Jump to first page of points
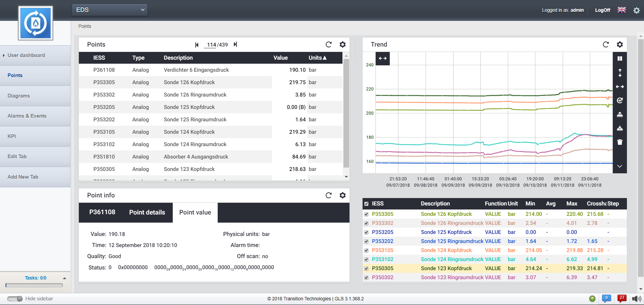Viewport: 644px width, 305px height. (197, 45)
